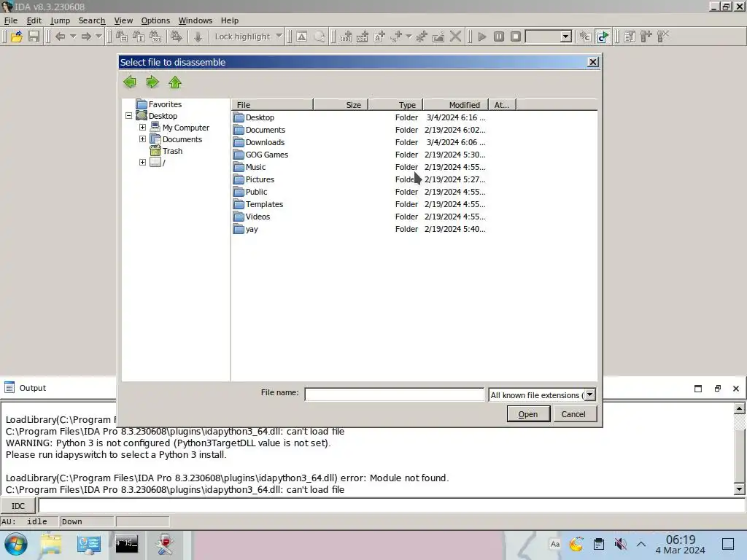This screenshot has width=747, height=560.
Task: Open the File menu
Action: point(10,20)
